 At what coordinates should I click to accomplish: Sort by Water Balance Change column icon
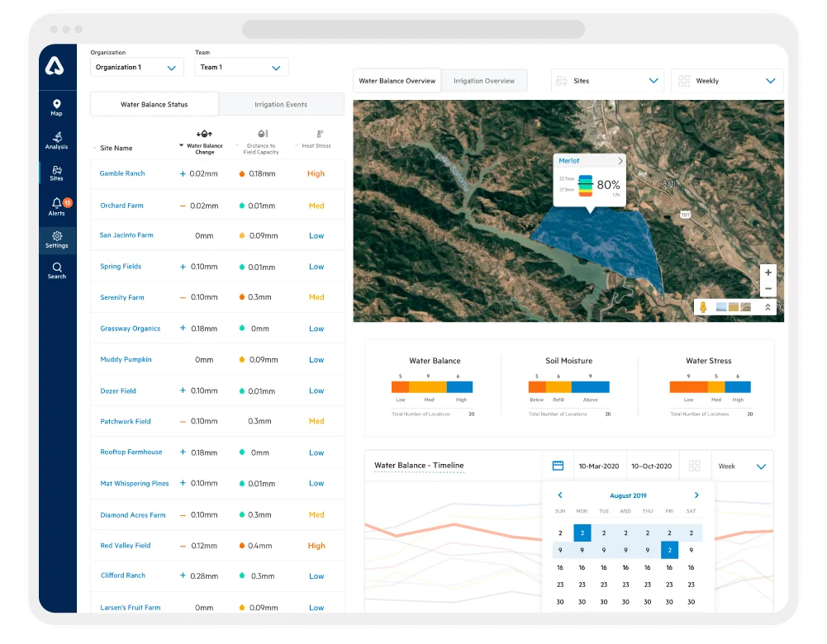(204, 134)
